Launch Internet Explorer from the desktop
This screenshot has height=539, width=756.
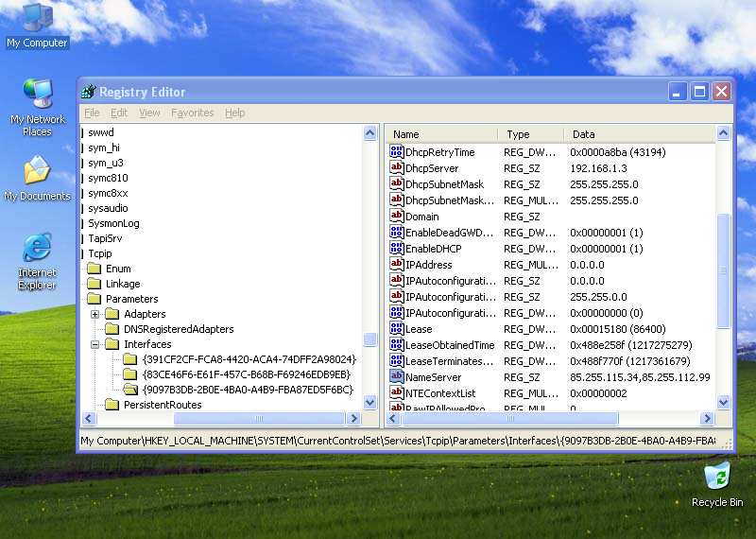tap(37, 261)
